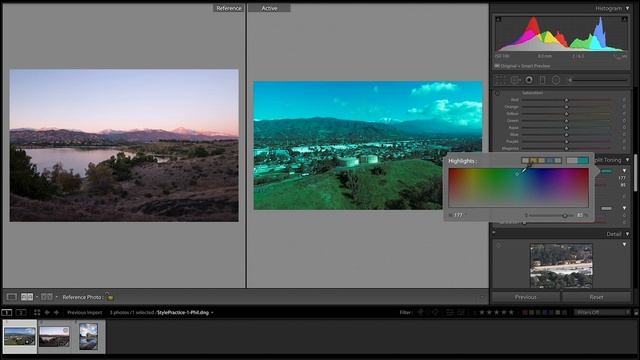This screenshot has width=640, height=360.
Task: Open main window display button 1
Action: click(7, 312)
